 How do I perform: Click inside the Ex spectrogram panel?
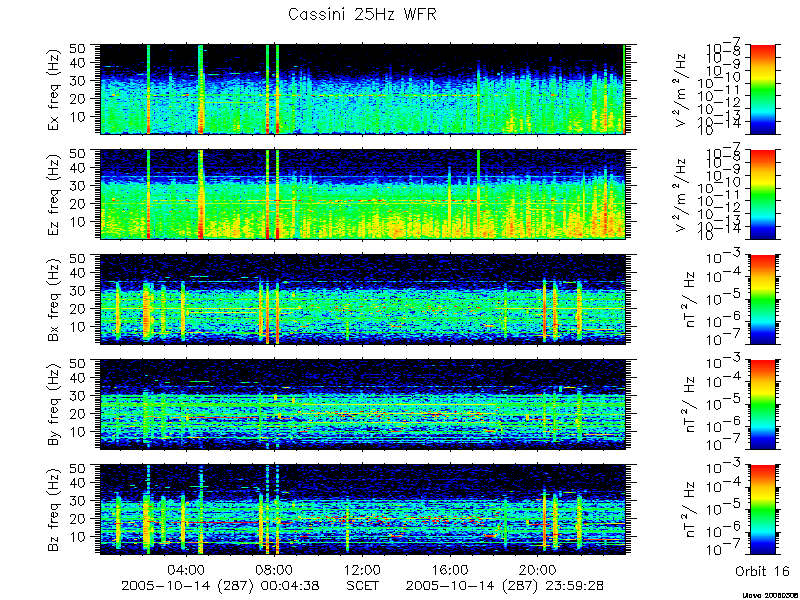pyautogui.click(x=362, y=89)
